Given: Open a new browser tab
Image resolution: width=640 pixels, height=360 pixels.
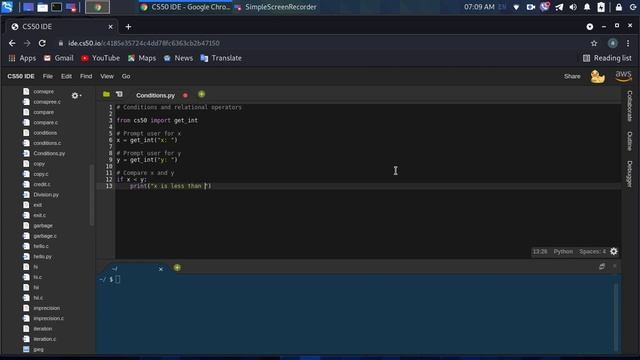Looking at the screenshot, I should [x=128, y=27].
